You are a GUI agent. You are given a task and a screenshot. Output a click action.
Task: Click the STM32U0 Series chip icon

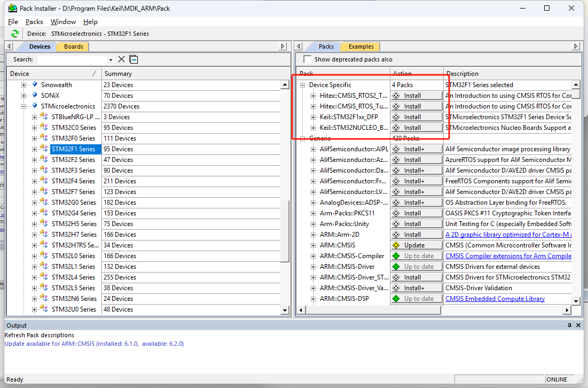point(44,309)
